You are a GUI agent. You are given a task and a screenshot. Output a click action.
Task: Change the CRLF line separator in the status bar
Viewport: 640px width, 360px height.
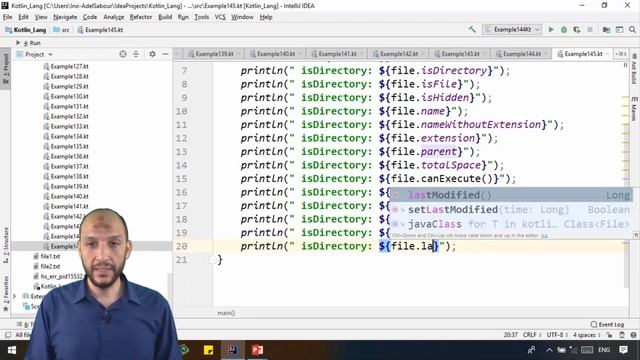[x=531, y=335]
